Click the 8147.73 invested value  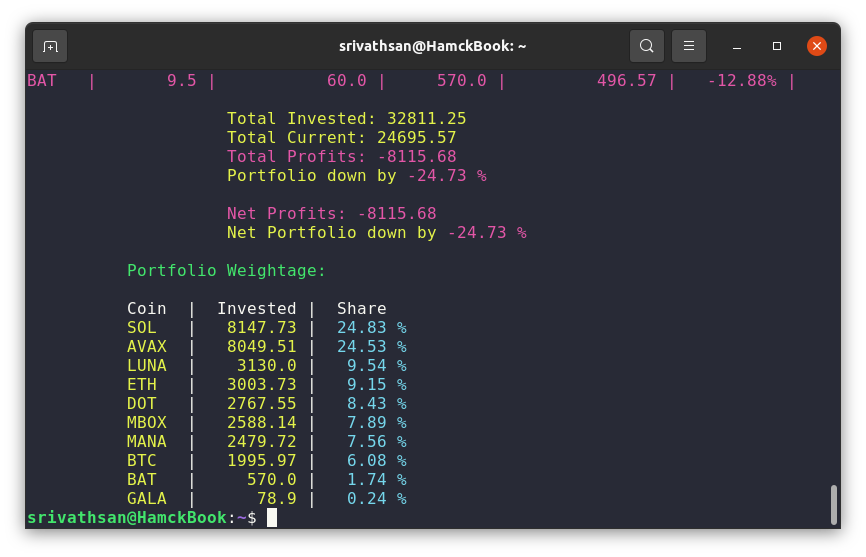pyautogui.click(x=261, y=327)
